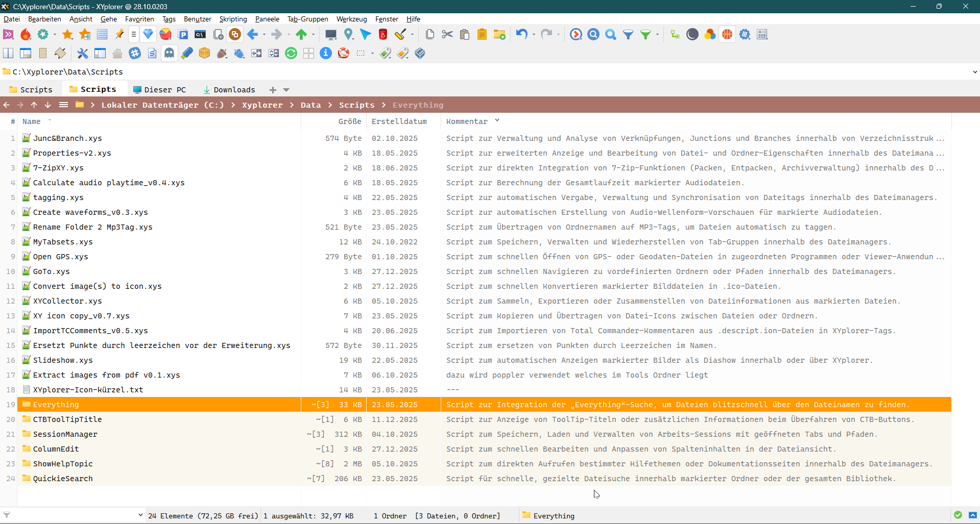Click the blue info circle icon

[x=326, y=54]
